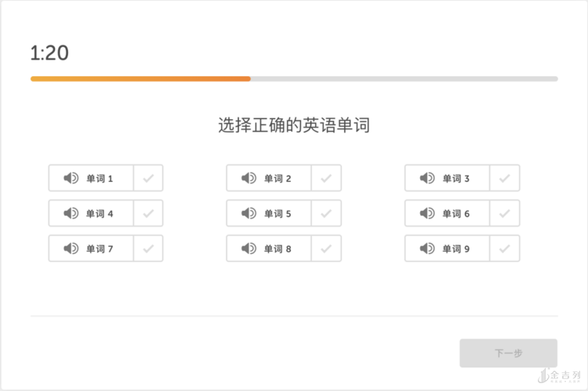Play audio speaker icon for 单词 6
The width and height of the screenshot is (588, 391).
pyautogui.click(x=427, y=213)
